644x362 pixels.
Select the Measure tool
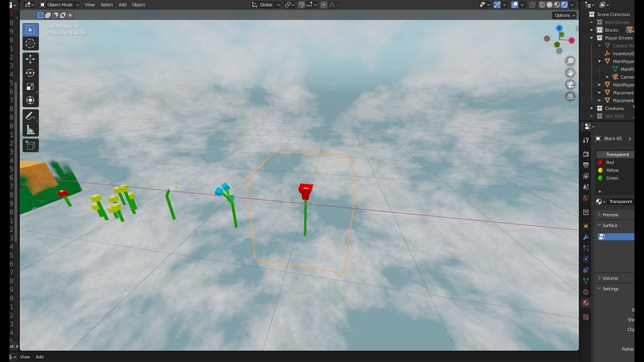pyautogui.click(x=30, y=130)
